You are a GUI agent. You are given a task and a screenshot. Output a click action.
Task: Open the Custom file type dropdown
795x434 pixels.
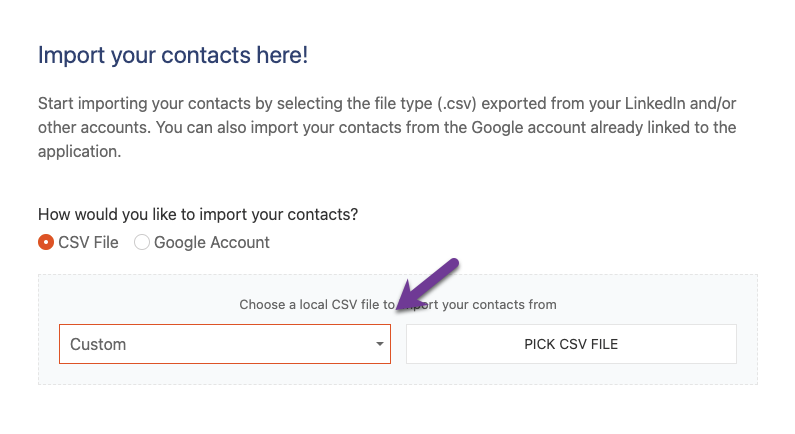coord(224,344)
